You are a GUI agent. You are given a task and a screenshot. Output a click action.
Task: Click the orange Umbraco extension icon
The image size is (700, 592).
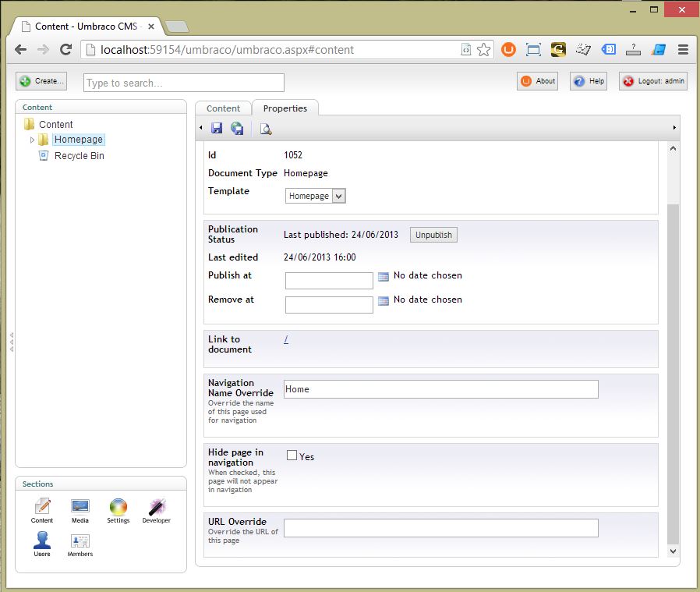tap(508, 49)
